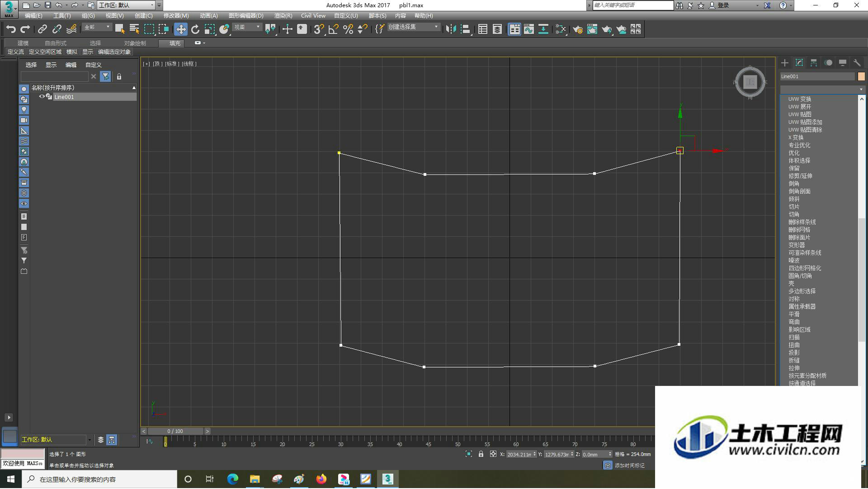The width and height of the screenshot is (868, 489).
Task: Click the ViewCube in the viewport
Action: [x=750, y=82]
